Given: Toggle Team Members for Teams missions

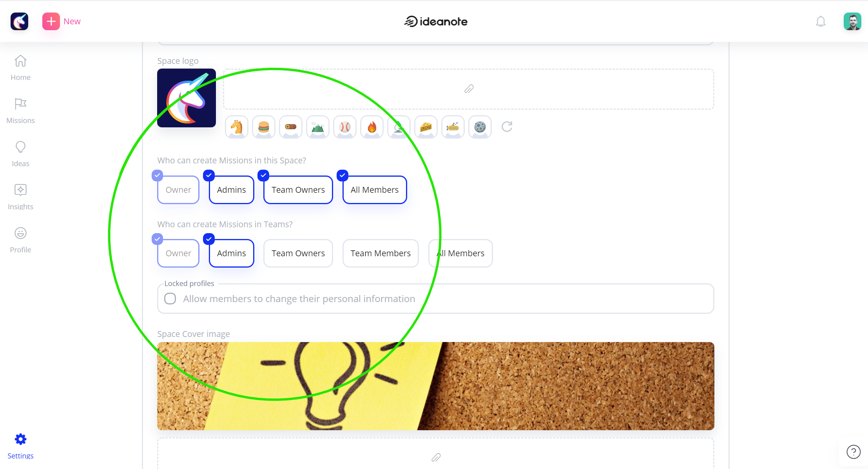Looking at the screenshot, I should [381, 253].
